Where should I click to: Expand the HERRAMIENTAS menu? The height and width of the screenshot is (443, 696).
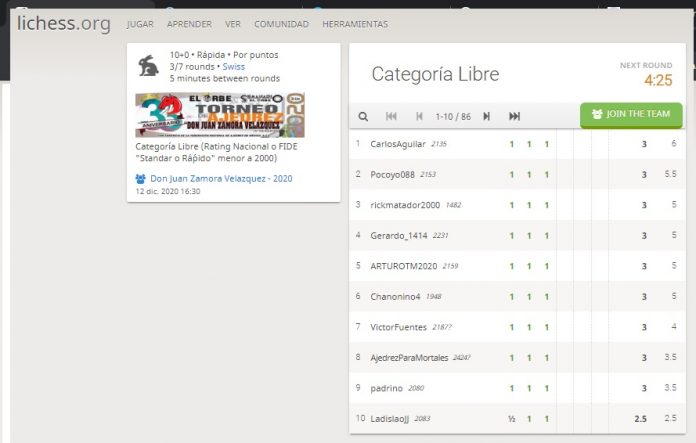pos(354,24)
